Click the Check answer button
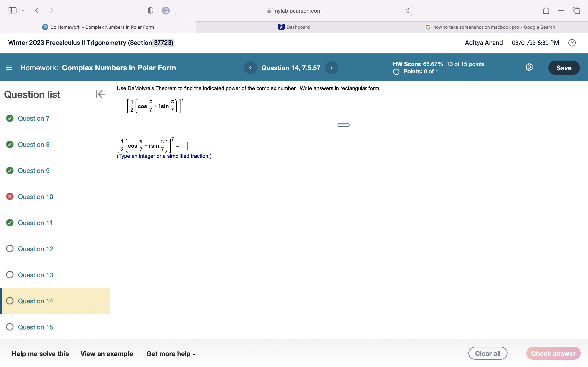Screen dimensions: 588x367 (553, 353)
